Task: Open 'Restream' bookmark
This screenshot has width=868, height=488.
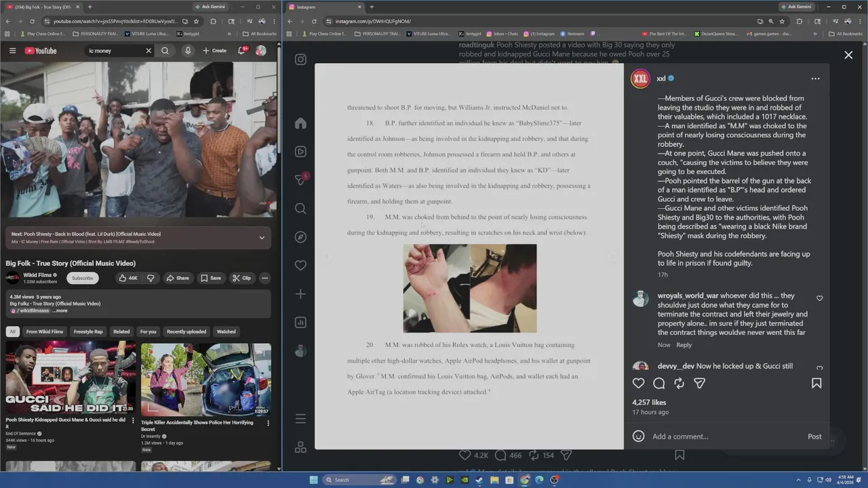Action: point(572,33)
